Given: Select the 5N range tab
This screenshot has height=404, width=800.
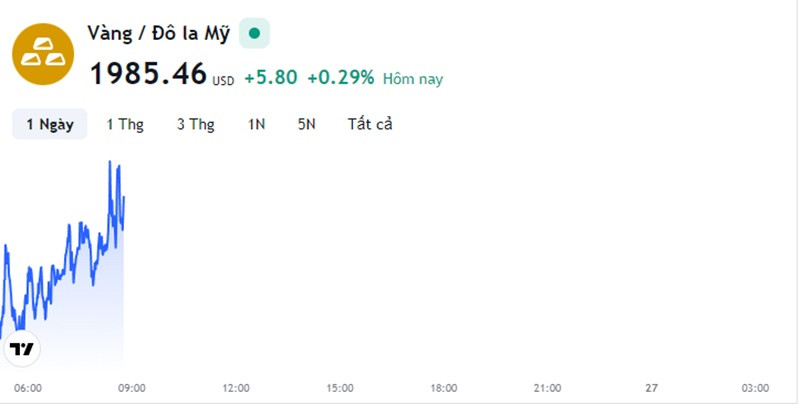Looking at the screenshot, I should (x=307, y=124).
